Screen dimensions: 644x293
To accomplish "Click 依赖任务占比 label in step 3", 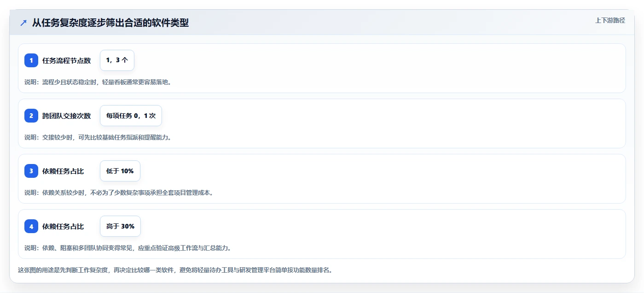I will coord(63,171).
